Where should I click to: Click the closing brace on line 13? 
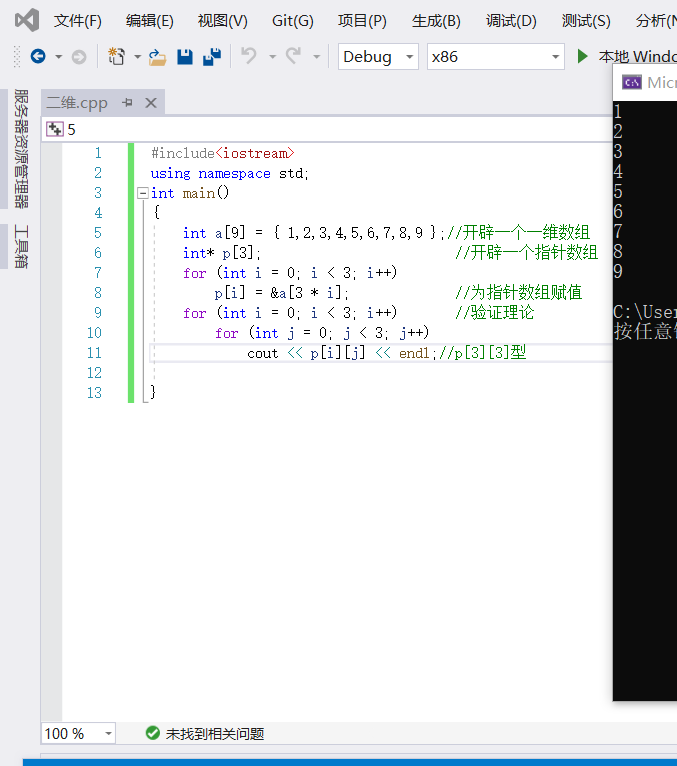tap(152, 392)
